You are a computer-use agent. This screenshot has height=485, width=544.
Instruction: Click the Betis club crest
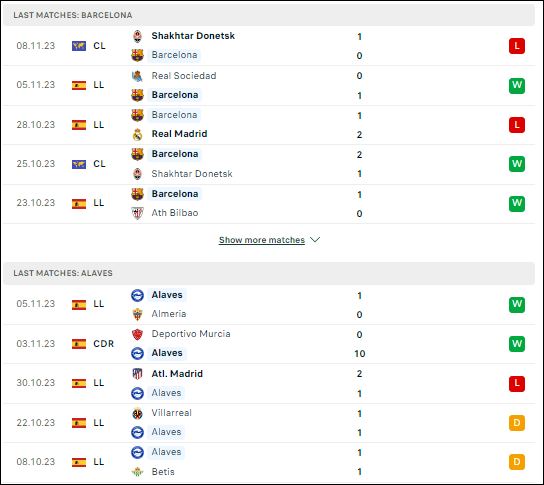137,472
